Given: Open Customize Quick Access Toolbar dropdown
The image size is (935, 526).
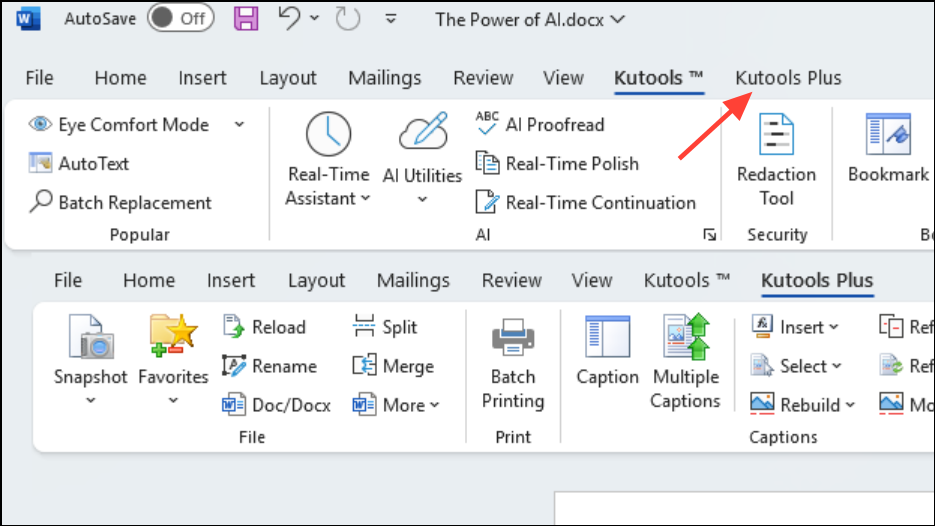Looking at the screenshot, I should (391, 19).
